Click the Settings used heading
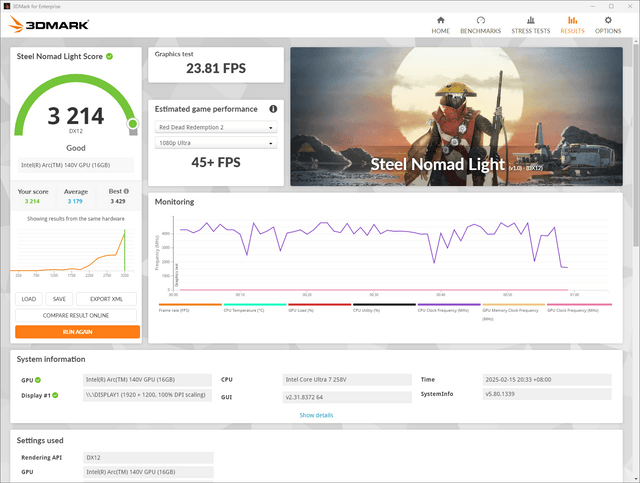640x483 pixels. [40, 441]
